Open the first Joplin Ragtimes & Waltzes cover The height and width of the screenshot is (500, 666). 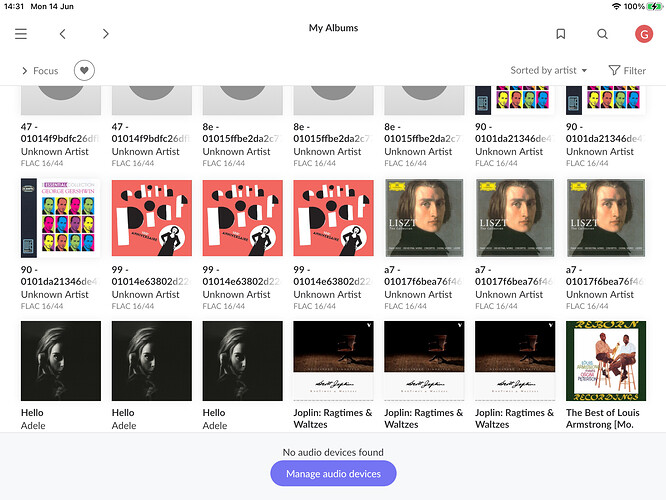(x=333, y=361)
